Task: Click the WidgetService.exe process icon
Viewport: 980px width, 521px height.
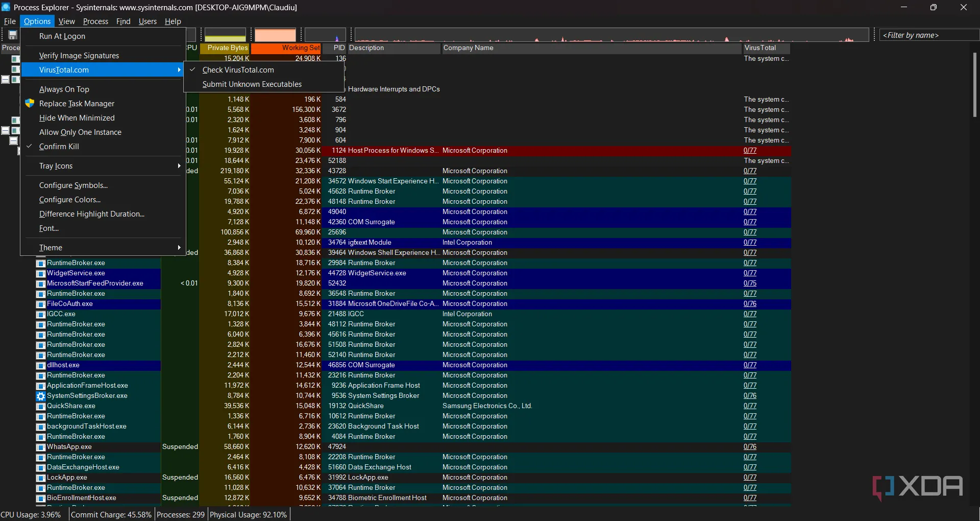Action: [x=41, y=273]
